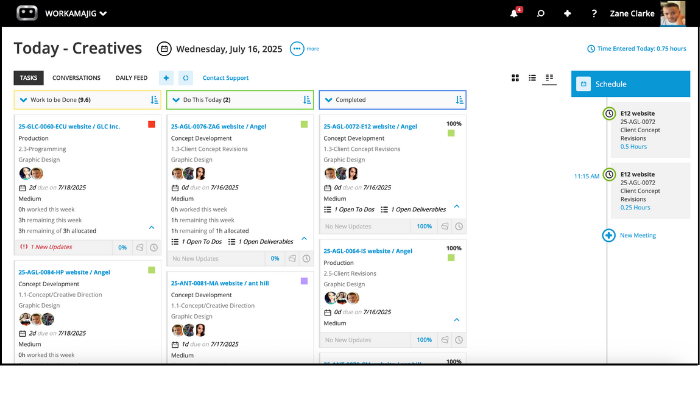700x405 pixels.
Task: Switch to column board view
Action: point(550,78)
